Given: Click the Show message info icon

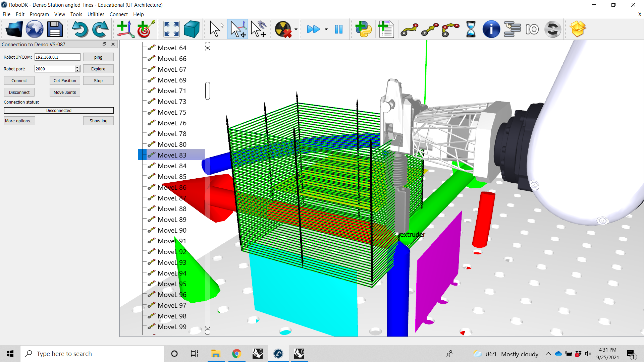Looking at the screenshot, I should point(491,29).
